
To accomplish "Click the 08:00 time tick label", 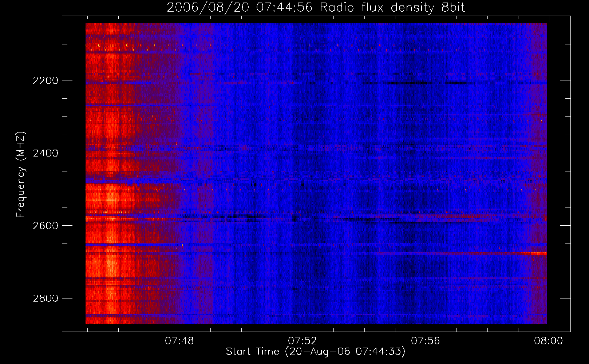I will tap(549, 341).
